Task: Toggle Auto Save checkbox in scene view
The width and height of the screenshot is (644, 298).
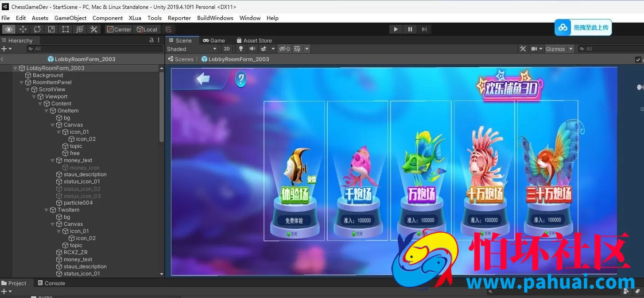Action: [638, 59]
